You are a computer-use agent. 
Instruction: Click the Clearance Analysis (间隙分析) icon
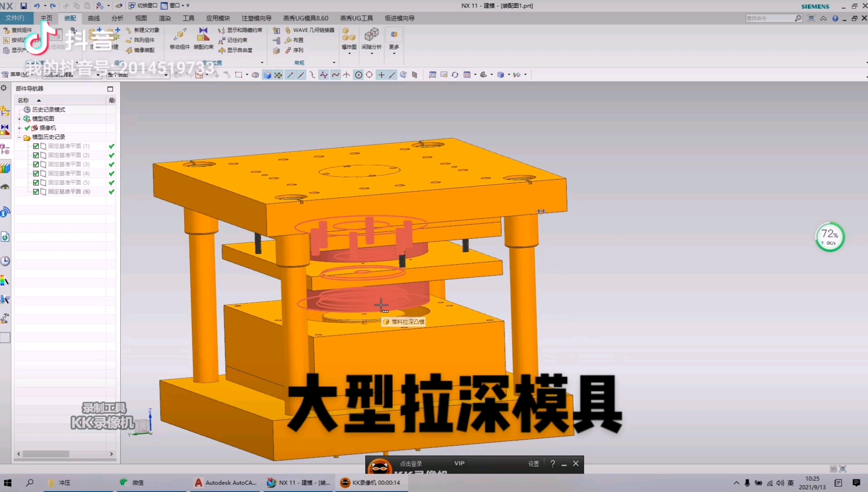tap(372, 34)
